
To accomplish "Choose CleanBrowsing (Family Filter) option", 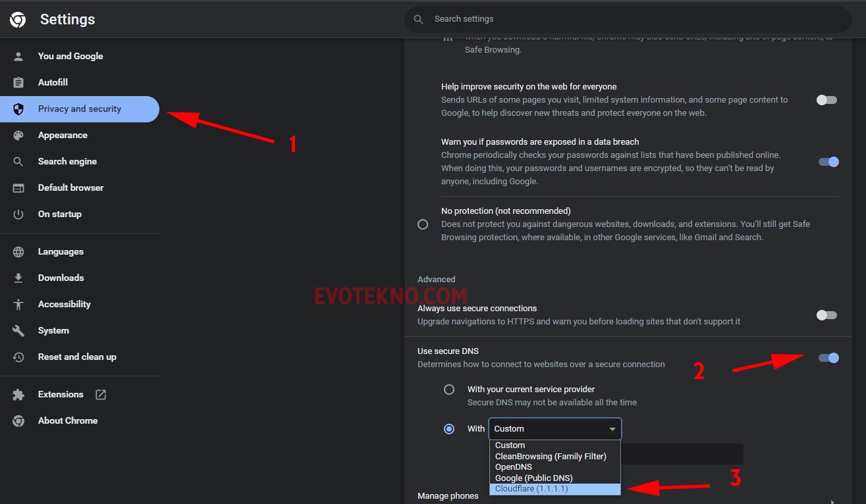I will pyautogui.click(x=555, y=456).
